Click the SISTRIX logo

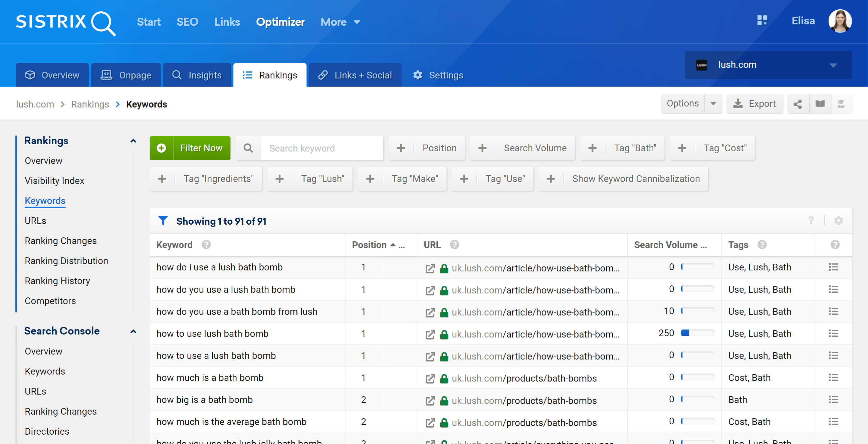66,23
